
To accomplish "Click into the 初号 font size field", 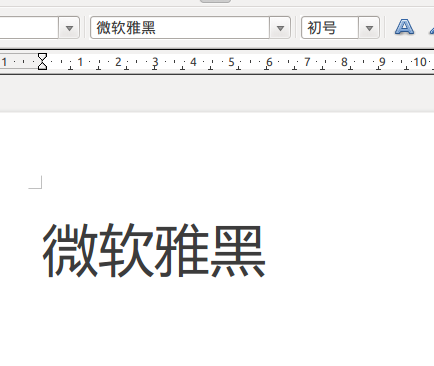I will click(330, 28).
